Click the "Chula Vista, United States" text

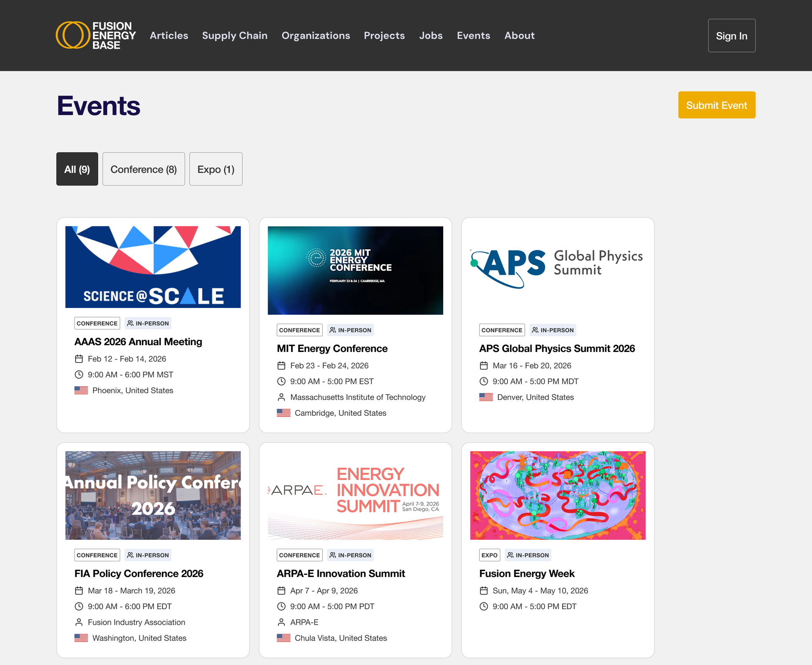tap(341, 638)
